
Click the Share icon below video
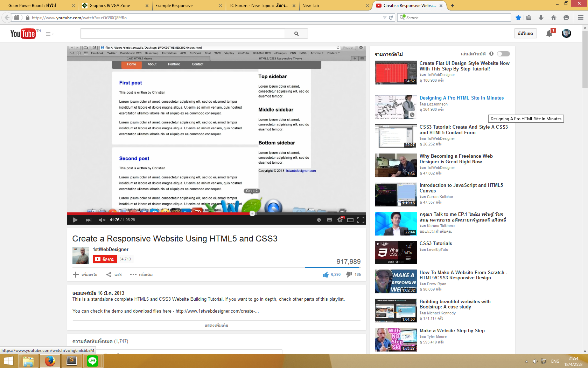109,274
